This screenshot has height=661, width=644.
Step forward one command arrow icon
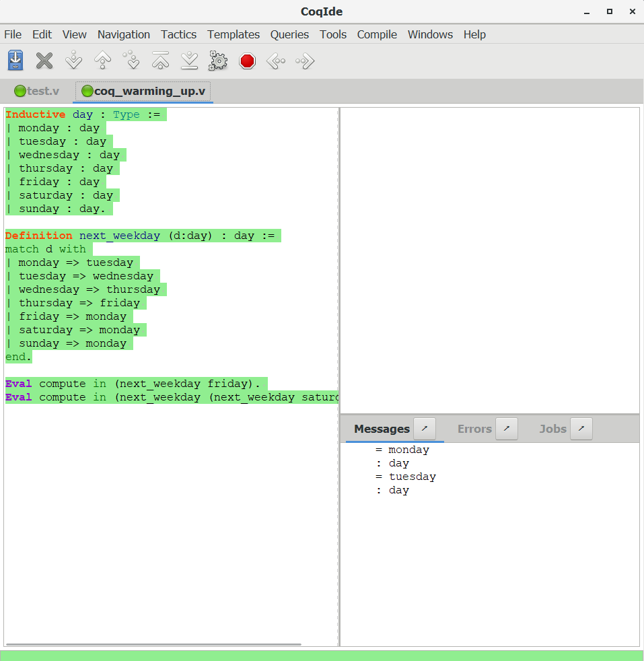tap(74, 61)
